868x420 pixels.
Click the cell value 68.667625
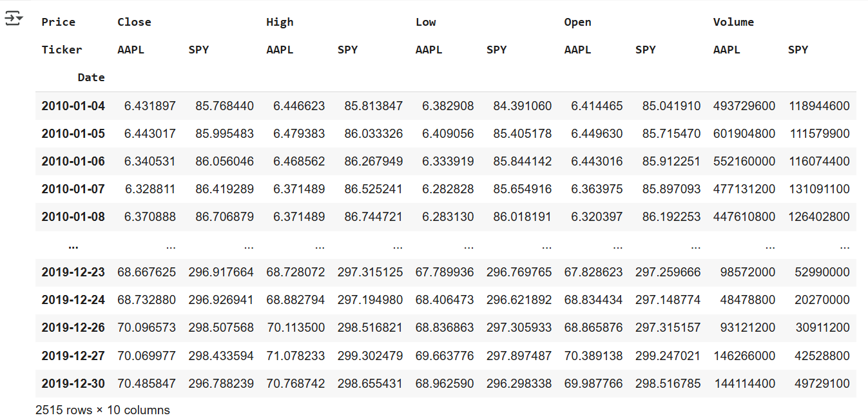[x=146, y=272]
